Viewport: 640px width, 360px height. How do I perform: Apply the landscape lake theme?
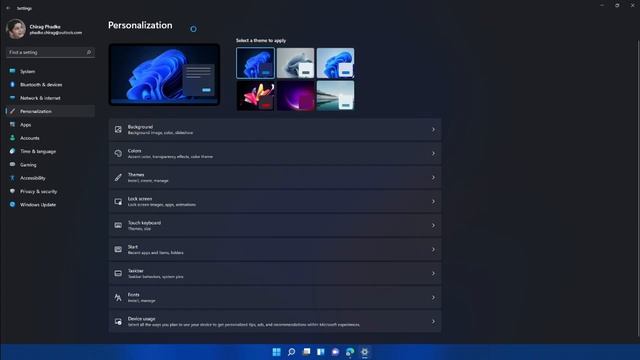coord(336,96)
